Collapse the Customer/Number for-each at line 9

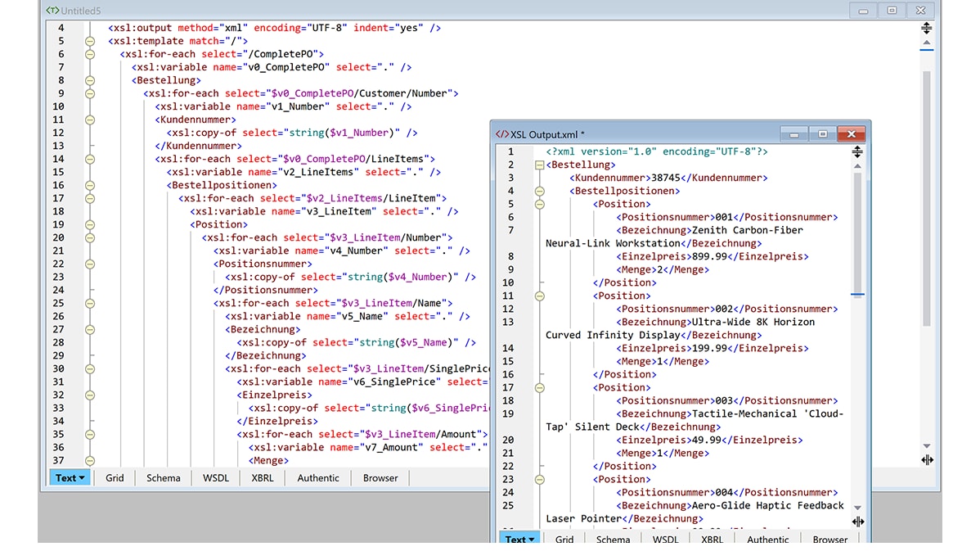pyautogui.click(x=90, y=94)
